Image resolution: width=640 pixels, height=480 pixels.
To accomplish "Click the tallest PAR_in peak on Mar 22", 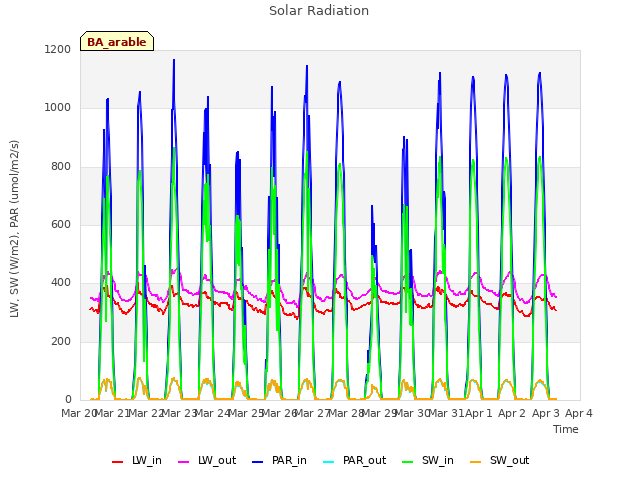I will (x=174, y=60).
